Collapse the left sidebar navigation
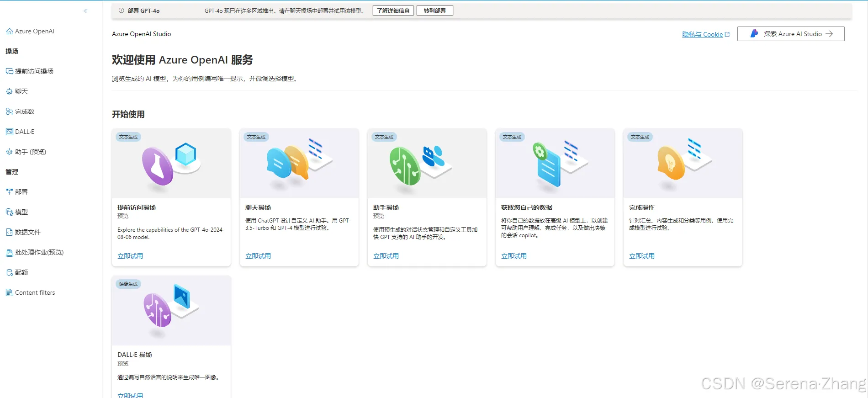Screen dimensions: 868x398 tap(85, 11)
